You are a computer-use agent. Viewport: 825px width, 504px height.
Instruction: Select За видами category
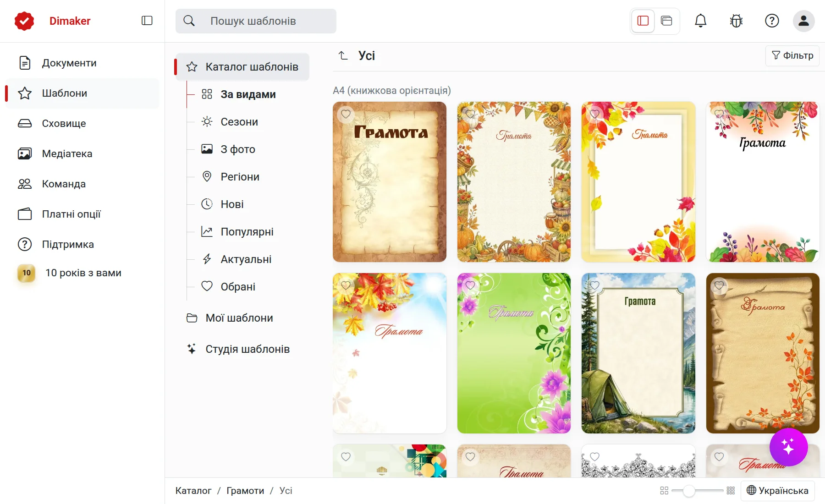coord(248,94)
